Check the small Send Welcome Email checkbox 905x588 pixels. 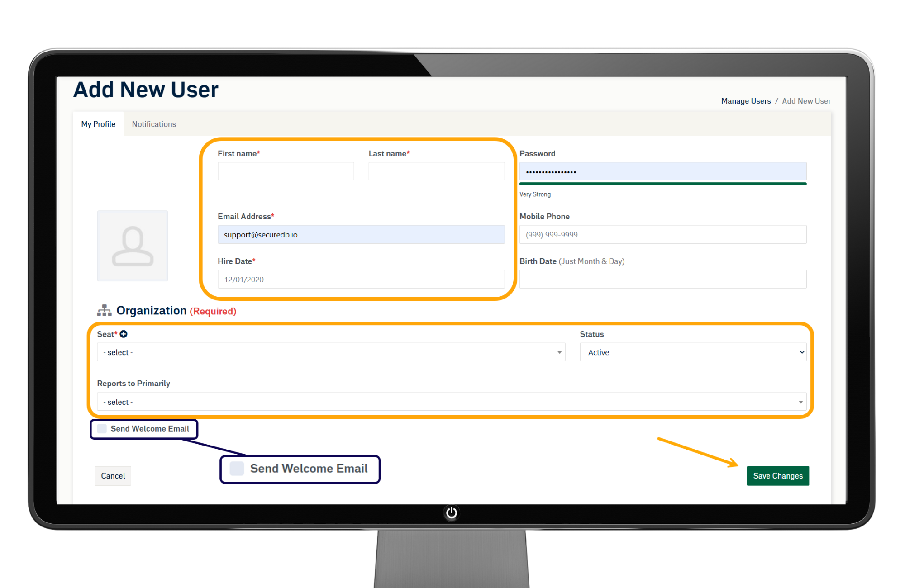point(102,428)
